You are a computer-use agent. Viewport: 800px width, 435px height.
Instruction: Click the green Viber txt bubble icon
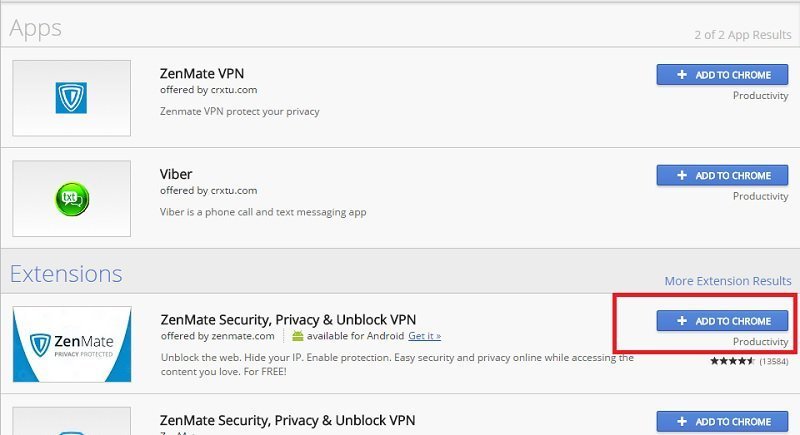tap(72, 199)
